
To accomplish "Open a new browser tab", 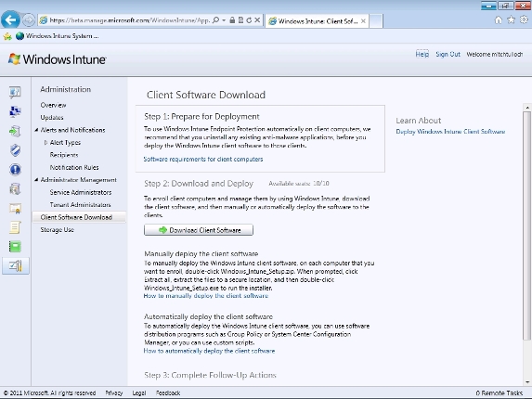I will click(376, 21).
